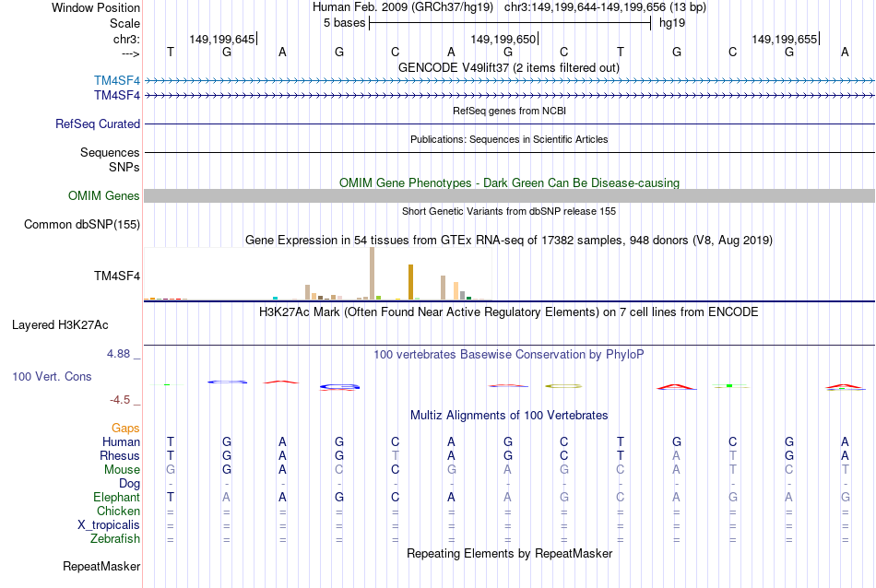Click the 'RefSeq genes from NCBI' title
This screenshot has width=876, height=588.
coord(510,111)
